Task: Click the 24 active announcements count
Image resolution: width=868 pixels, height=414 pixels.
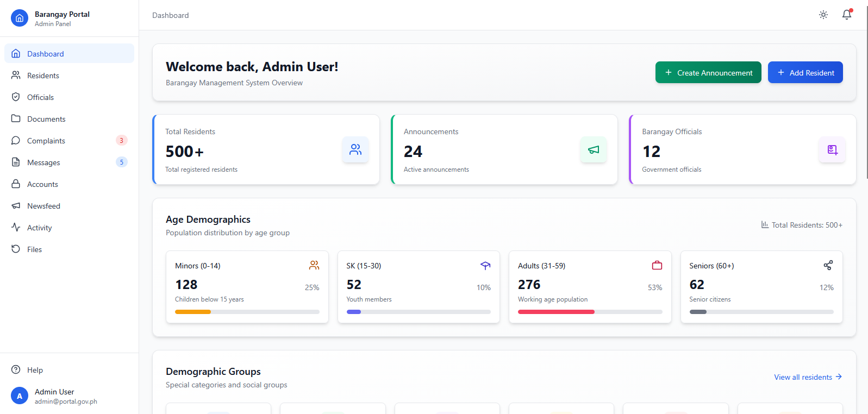Action: [413, 152]
